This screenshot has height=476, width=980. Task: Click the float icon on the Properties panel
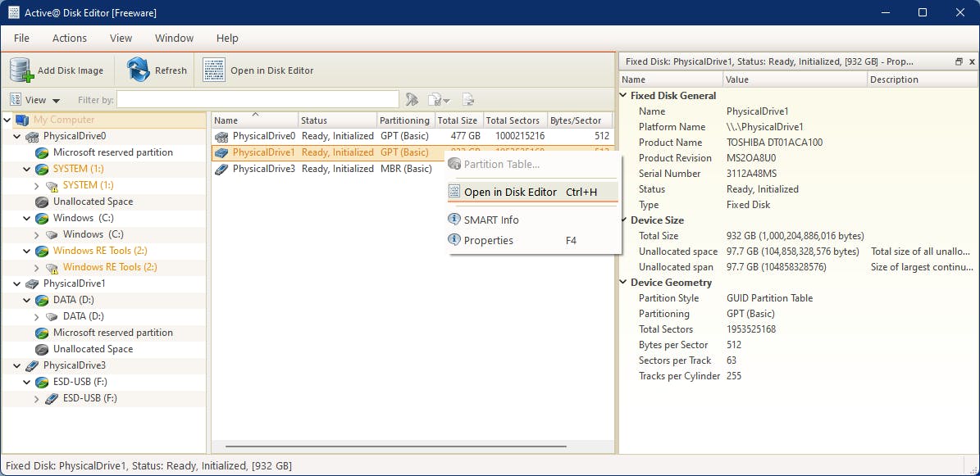(x=958, y=61)
